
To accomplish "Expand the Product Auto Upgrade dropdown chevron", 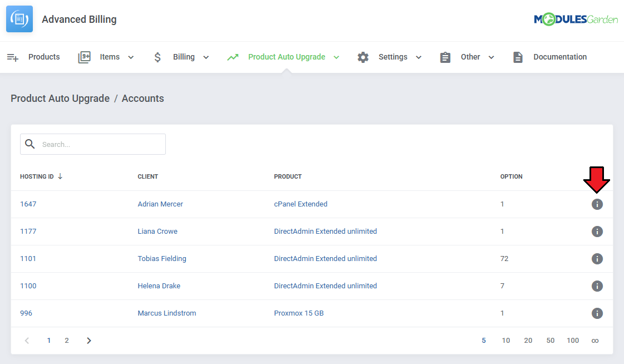I will pos(336,57).
